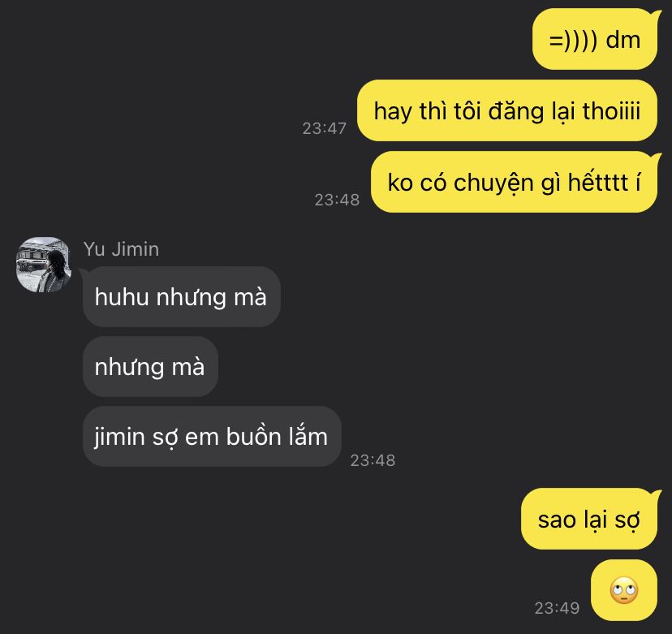This screenshot has width=672, height=634.
Task: Click the 23:48 timestamp beside the gray bubble
Action: click(373, 460)
